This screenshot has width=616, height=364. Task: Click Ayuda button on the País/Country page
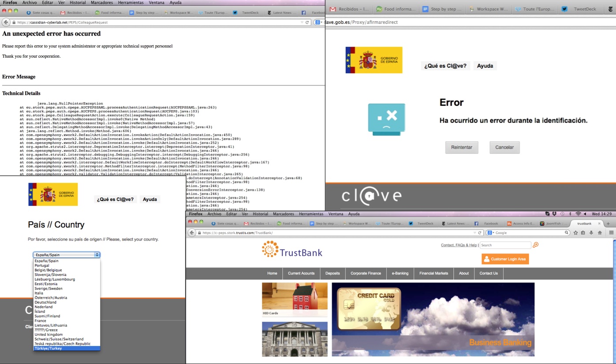pos(150,199)
